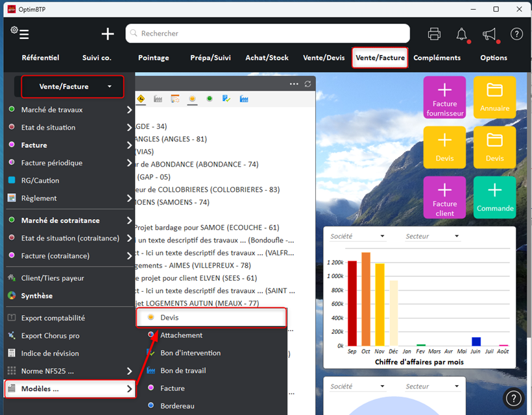Viewport: 532px width, 415px height.
Task: Click the megaphone announcements icon
Action: click(489, 34)
